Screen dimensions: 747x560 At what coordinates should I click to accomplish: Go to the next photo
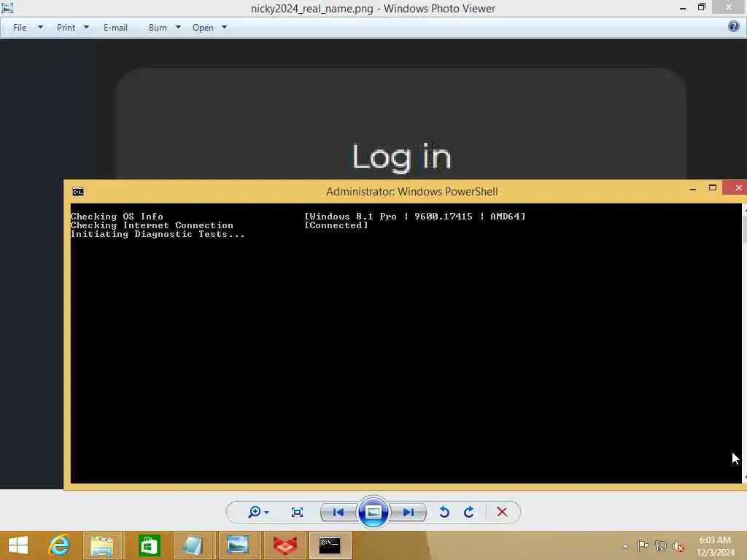[409, 513]
